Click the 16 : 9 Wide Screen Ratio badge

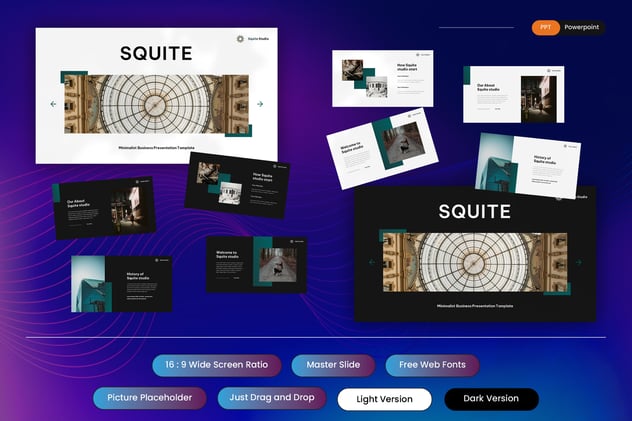coord(216,365)
